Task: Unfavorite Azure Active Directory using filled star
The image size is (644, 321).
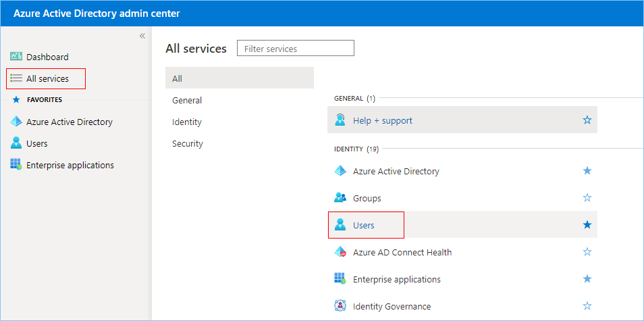Action: (x=587, y=171)
